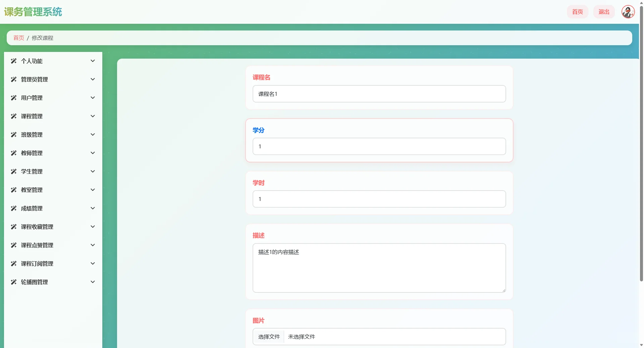Click the 描述 field label
644x348 pixels.
pos(258,235)
